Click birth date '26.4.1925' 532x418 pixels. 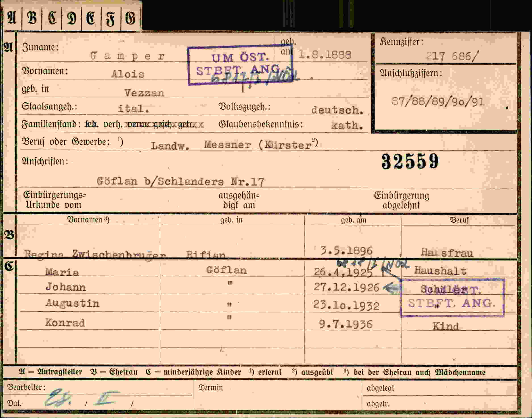[x=343, y=272]
